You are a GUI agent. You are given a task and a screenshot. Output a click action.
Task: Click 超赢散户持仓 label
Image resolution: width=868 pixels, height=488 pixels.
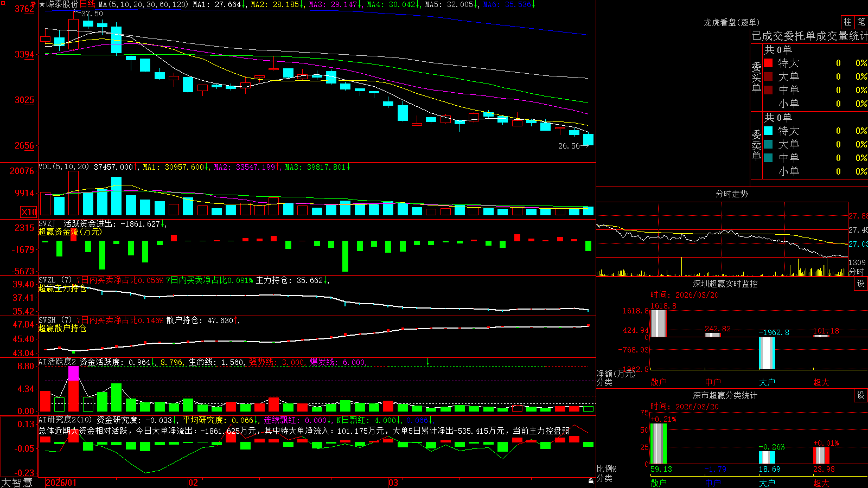point(62,328)
